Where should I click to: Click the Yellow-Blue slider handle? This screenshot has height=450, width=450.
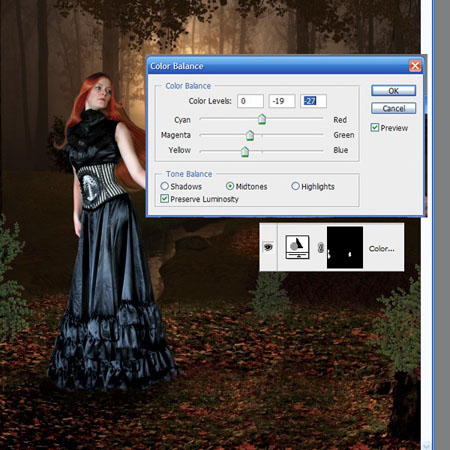245,151
